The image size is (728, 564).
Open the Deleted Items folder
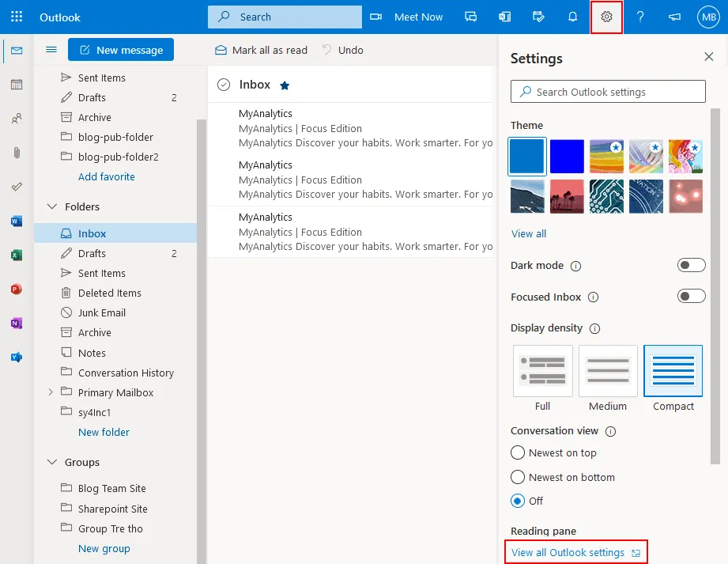tap(109, 293)
